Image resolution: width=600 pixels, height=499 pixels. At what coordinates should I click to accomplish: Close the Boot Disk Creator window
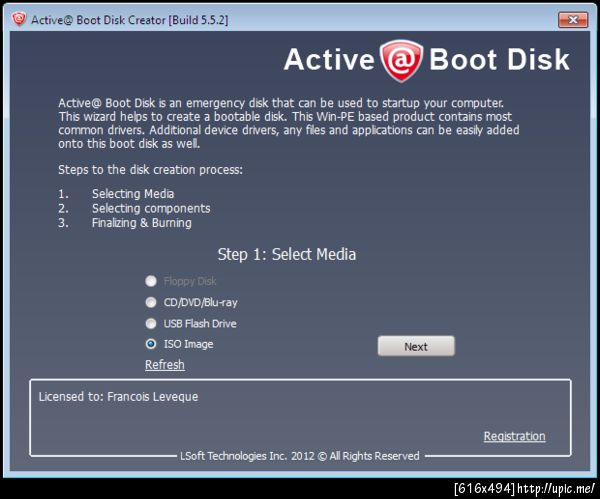[572, 20]
